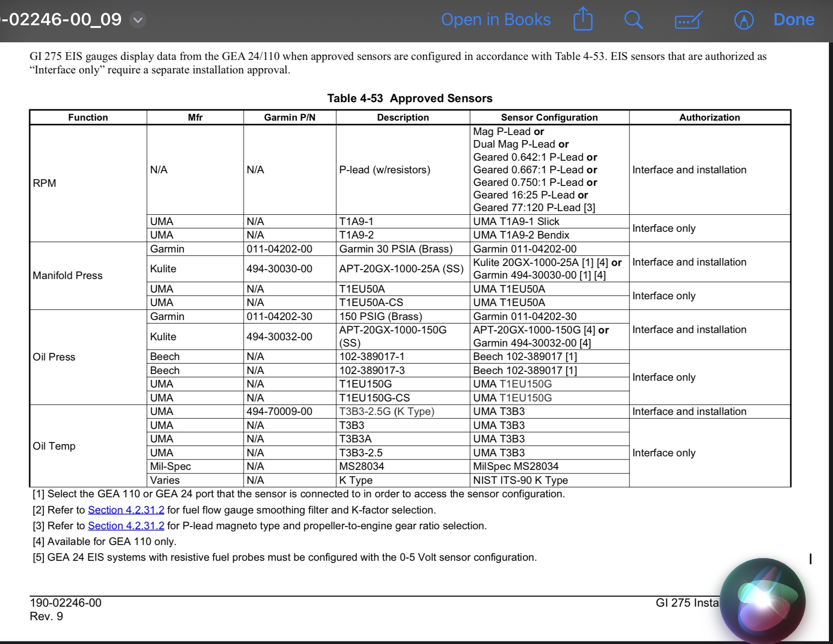Viewport: 833px width, 644px height.
Task: Click the Table 4-53 Approved Sensors heading
Action: [x=410, y=98]
